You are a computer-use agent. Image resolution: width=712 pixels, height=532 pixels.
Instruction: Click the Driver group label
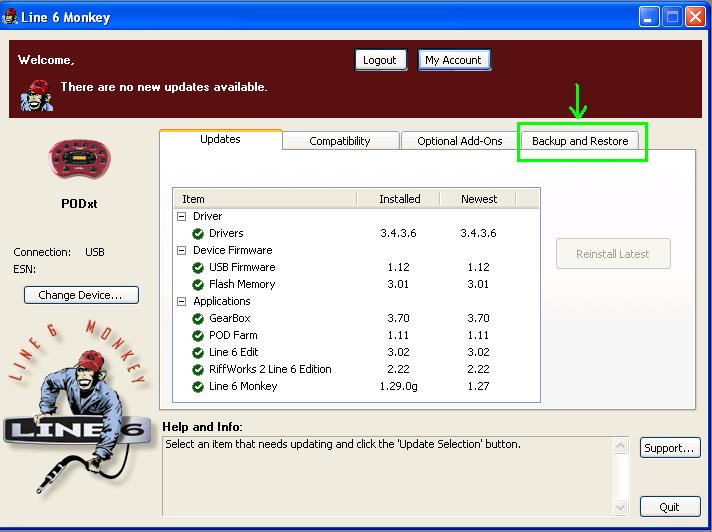pos(208,216)
